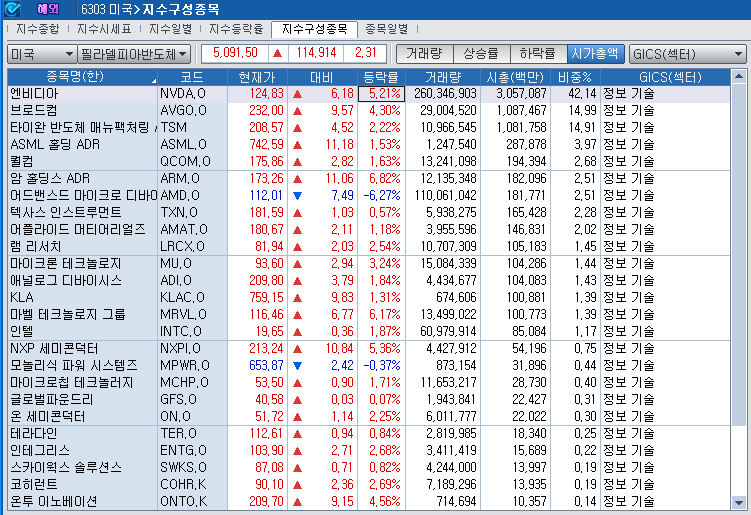Click the 코드 column header
The height and width of the screenshot is (515, 751).
192,77
